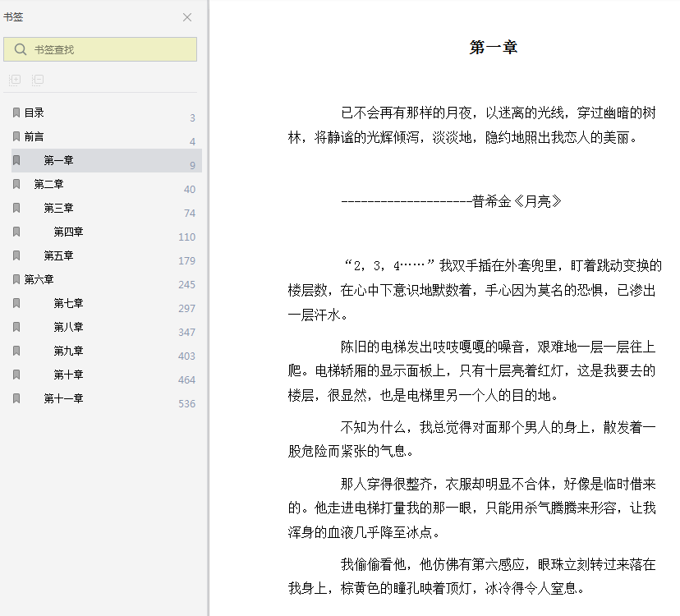Click page number 3 for 目录
The height and width of the screenshot is (616, 680).
pyautogui.click(x=192, y=118)
